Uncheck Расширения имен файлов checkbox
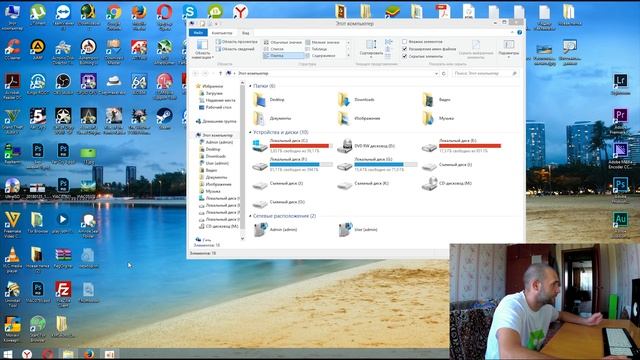This screenshot has height=360, width=640. point(404,49)
